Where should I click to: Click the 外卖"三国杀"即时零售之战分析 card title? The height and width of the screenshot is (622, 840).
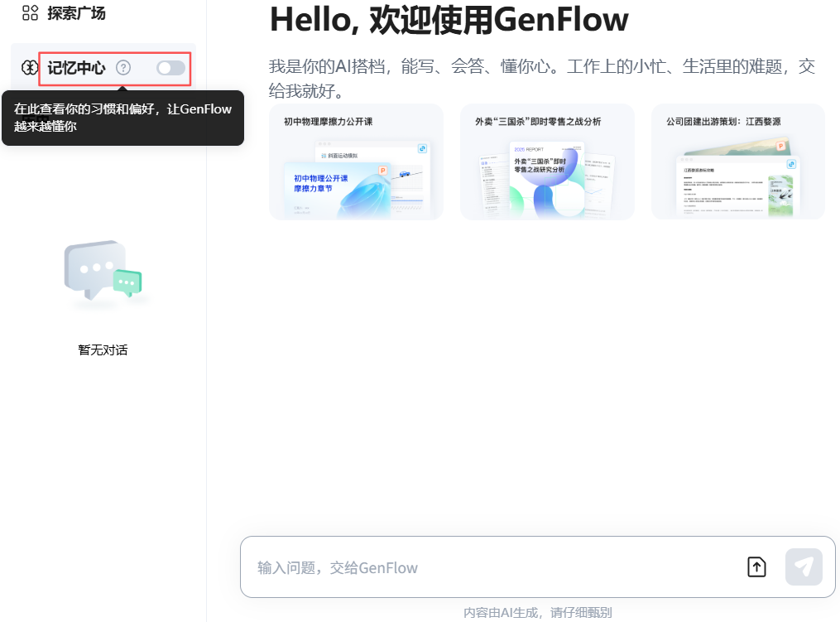point(538,122)
